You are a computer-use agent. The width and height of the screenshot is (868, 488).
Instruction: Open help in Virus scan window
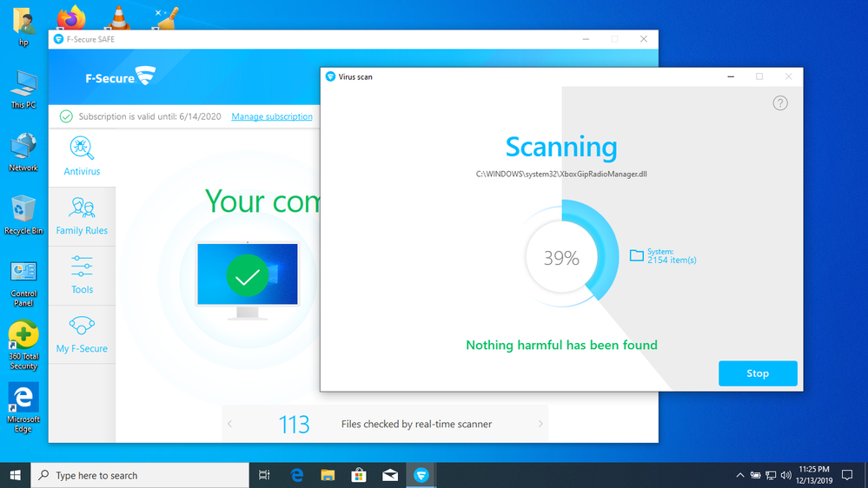[780, 103]
